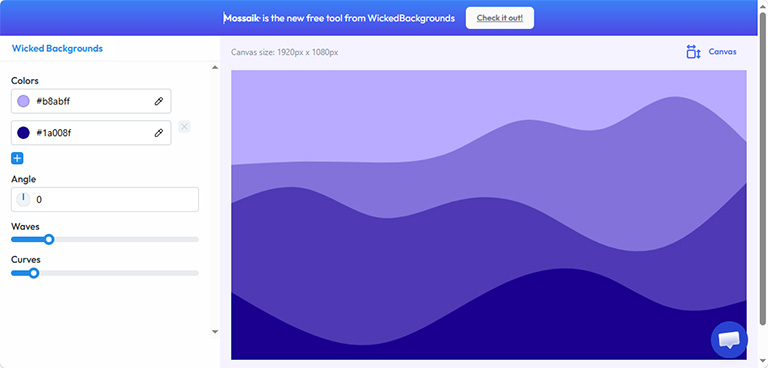
Task: Click the sidebar scroll down arrow
Action: (215, 332)
